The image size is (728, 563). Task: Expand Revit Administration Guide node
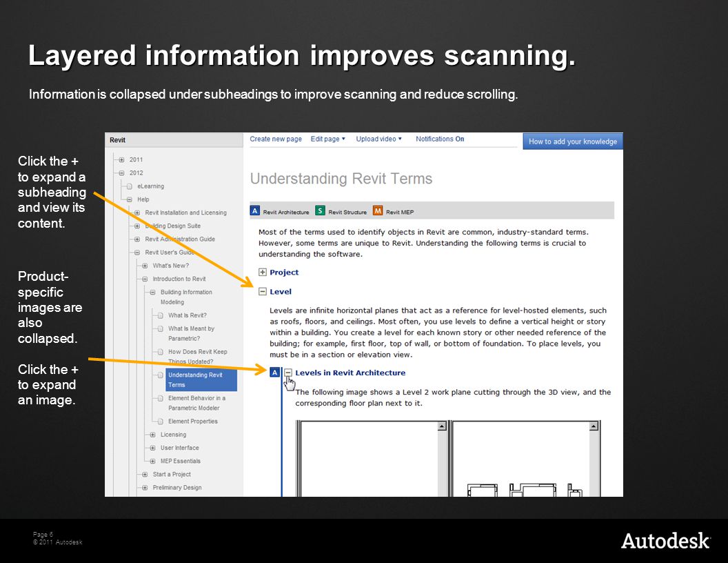[x=137, y=239]
